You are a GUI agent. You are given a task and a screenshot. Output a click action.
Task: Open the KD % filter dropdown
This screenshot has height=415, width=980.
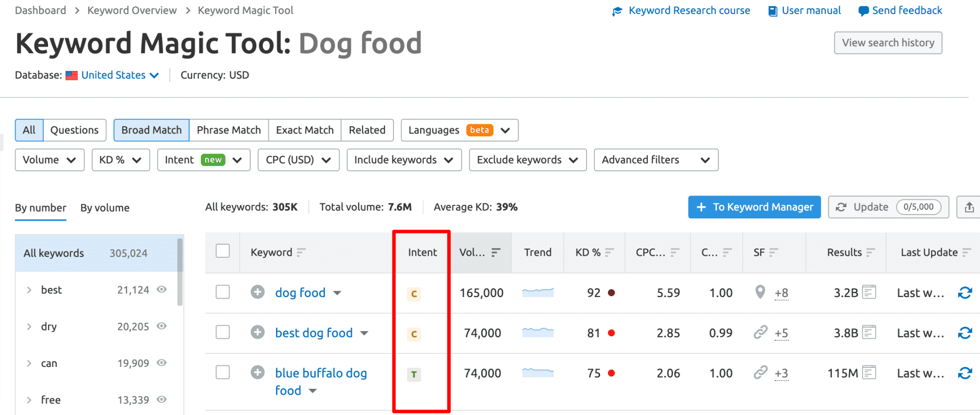point(121,160)
